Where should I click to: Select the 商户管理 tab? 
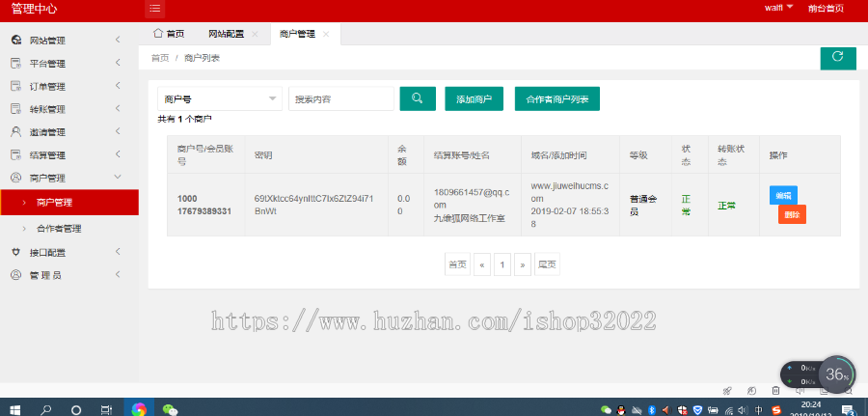point(298,34)
